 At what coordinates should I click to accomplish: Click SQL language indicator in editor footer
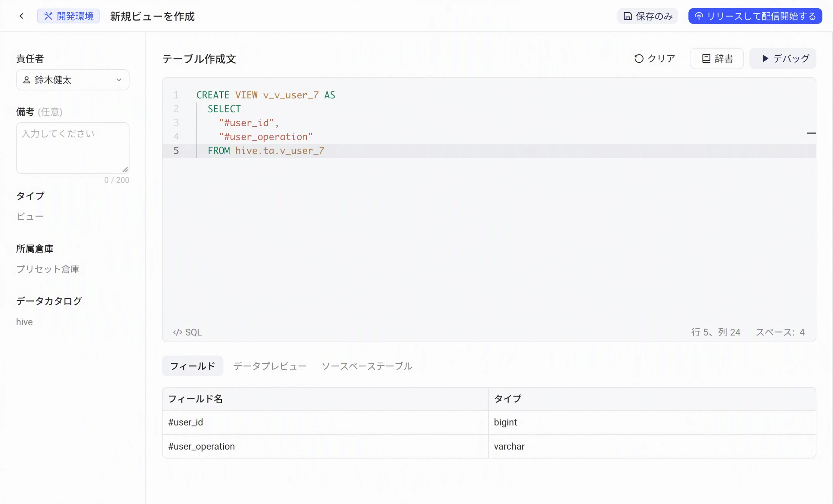[x=187, y=332]
